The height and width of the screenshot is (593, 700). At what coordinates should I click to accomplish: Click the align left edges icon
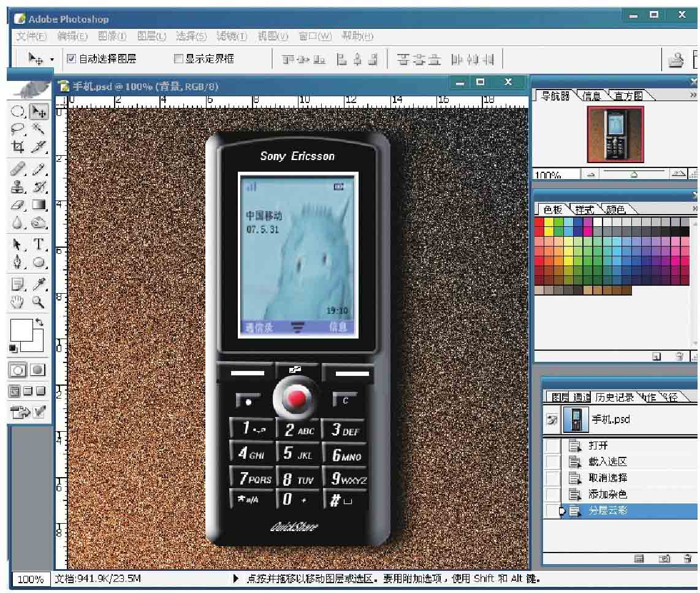pos(341,59)
